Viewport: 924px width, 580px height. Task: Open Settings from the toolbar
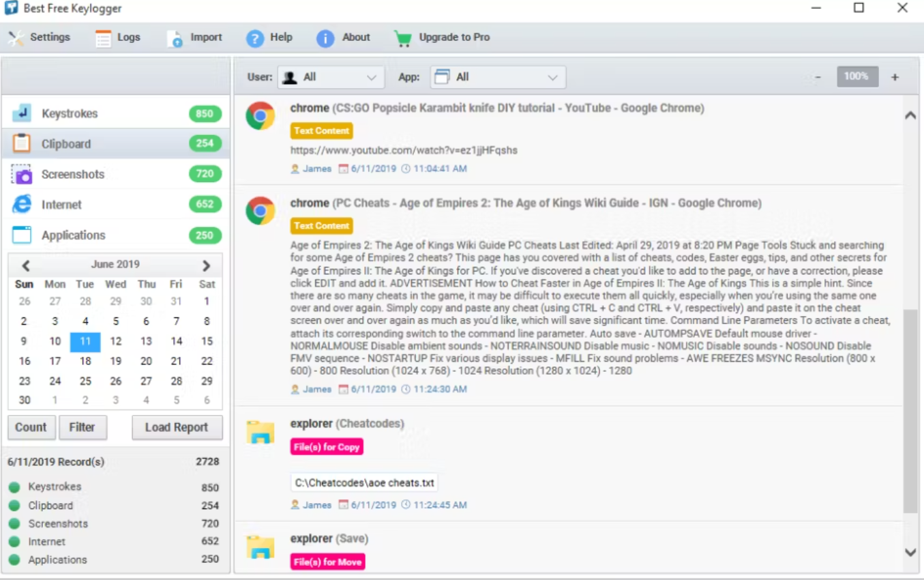tap(40, 38)
